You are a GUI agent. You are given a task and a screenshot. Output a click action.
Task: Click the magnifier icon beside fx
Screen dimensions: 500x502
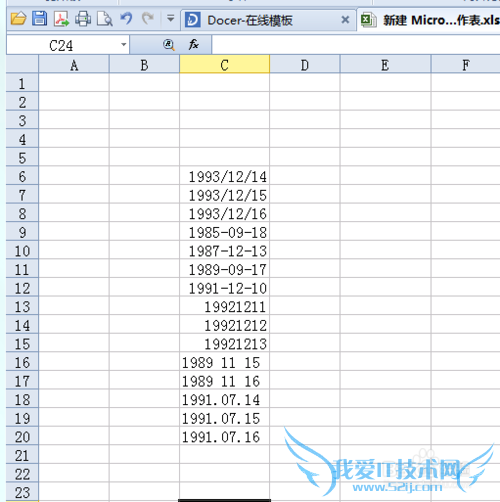[x=169, y=45]
